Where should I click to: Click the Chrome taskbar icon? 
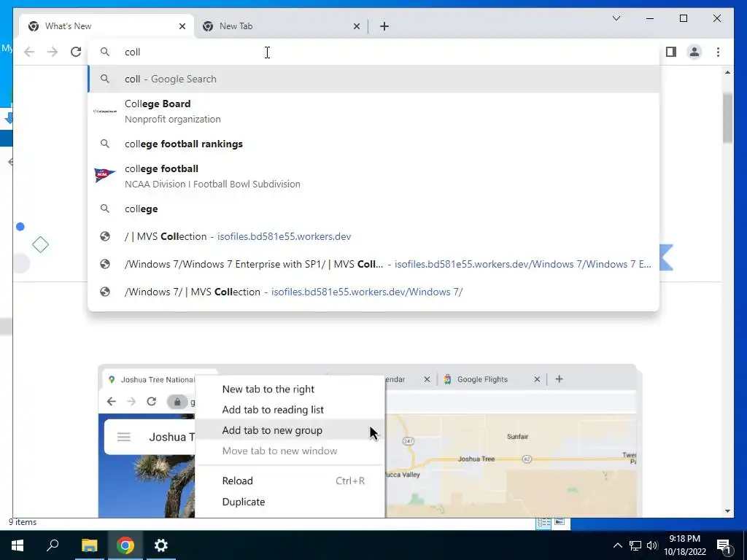pyautogui.click(x=125, y=545)
